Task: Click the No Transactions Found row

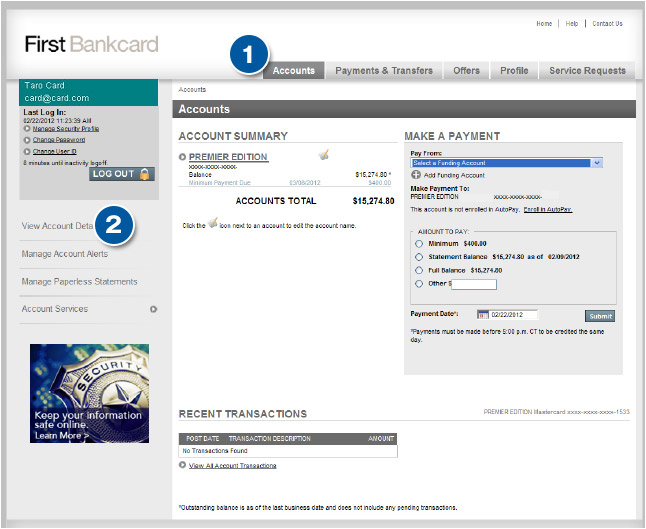Action: click(x=288, y=451)
